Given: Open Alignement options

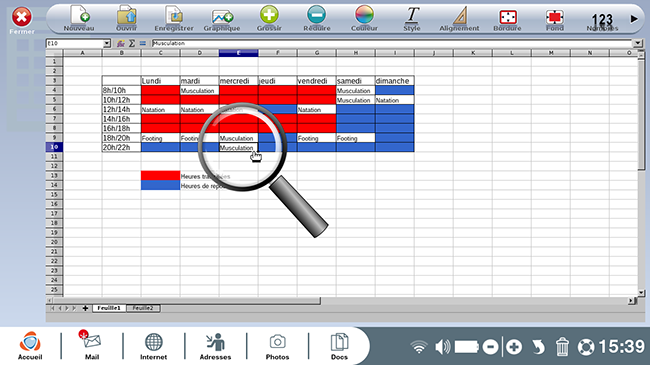Looking at the screenshot, I should pyautogui.click(x=459, y=19).
